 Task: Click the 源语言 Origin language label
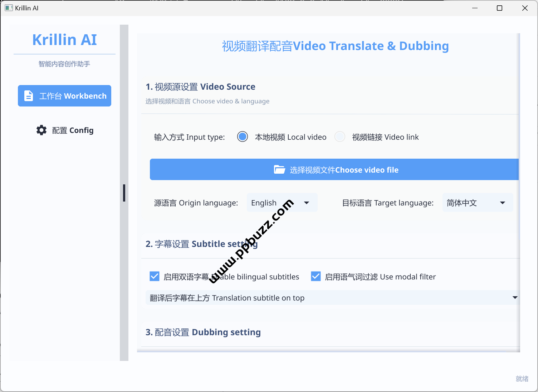pyautogui.click(x=196, y=203)
